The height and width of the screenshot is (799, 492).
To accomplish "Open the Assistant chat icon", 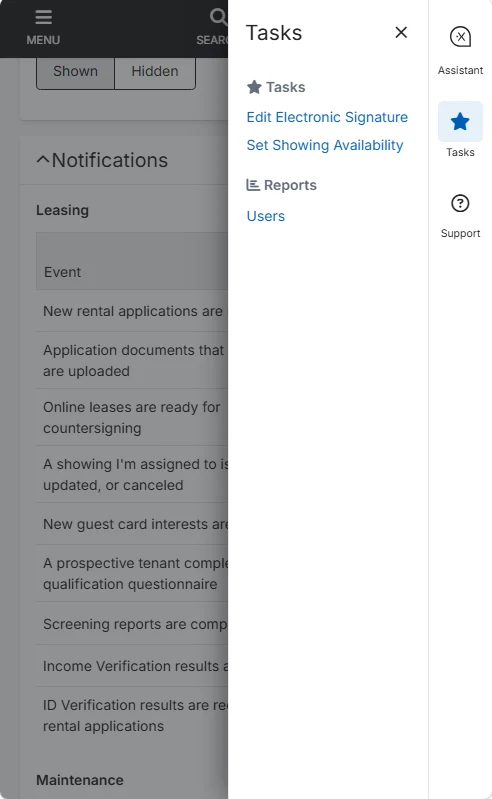I will [460, 37].
